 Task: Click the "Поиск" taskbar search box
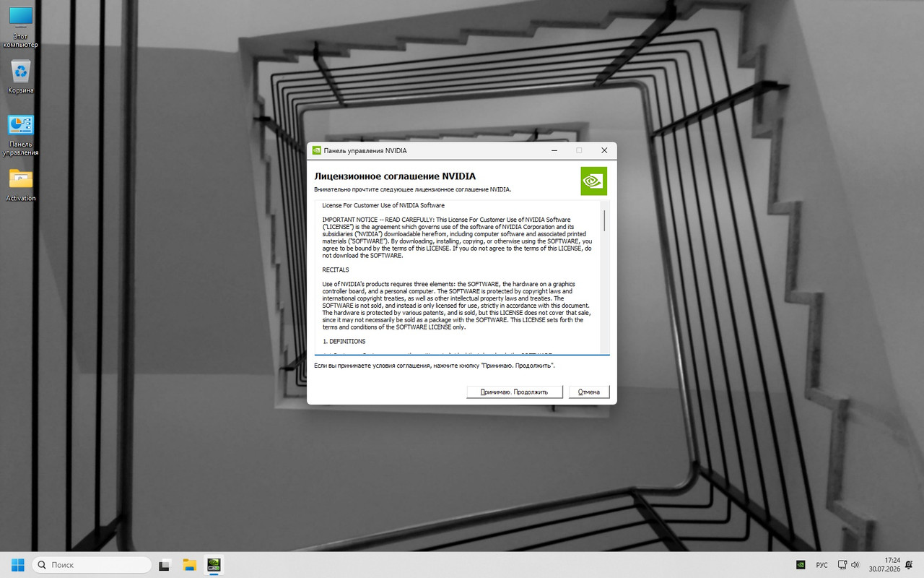[92, 564]
